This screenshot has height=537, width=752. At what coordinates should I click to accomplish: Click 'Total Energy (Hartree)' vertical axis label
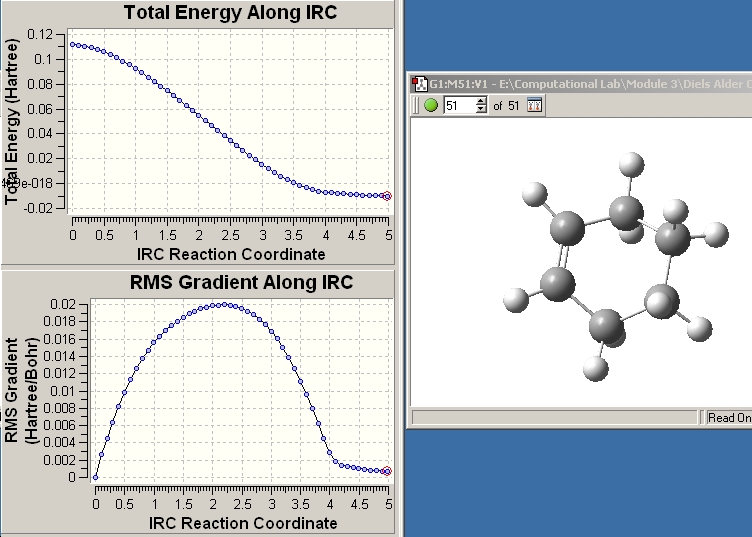12,122
